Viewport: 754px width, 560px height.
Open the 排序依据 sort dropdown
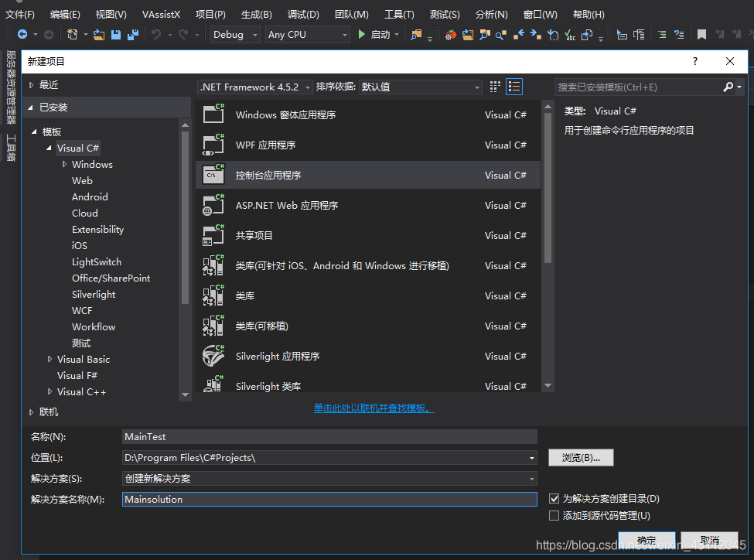421,87
